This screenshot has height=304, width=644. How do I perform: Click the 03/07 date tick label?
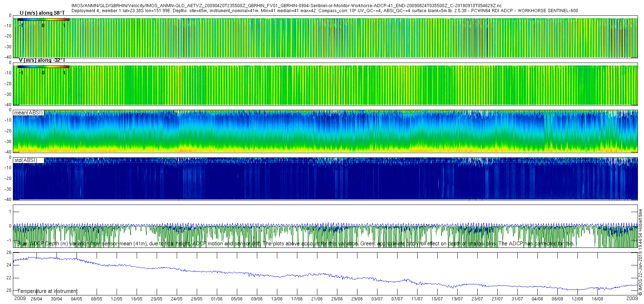pyautogui.click(x=377, y=299)
